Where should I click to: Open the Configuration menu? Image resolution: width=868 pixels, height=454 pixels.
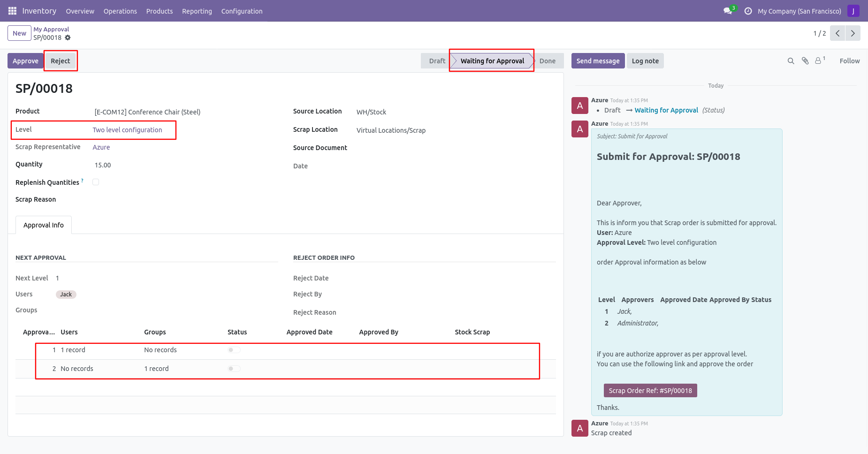click(x=242, y=11)
